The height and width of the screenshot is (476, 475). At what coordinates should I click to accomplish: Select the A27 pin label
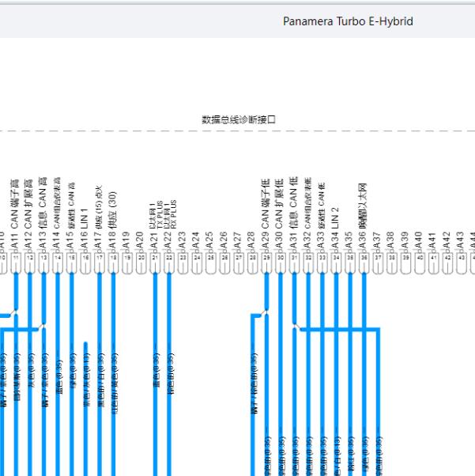point(238,240)
